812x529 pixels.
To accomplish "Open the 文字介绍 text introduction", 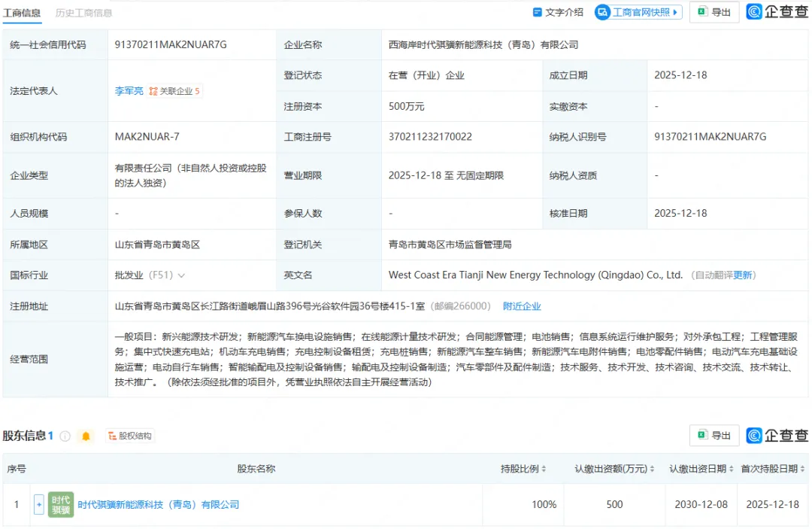I will 558,12.
